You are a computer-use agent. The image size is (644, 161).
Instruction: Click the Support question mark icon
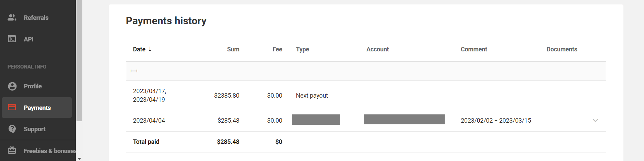[x=12, y=129]
